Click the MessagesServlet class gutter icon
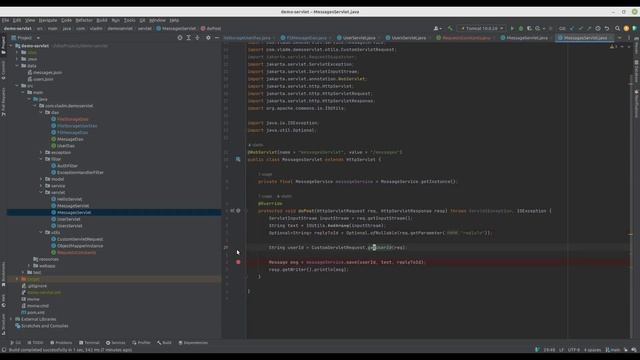The image size is (640, 360). pyautogui.click(x=238, y=159)
